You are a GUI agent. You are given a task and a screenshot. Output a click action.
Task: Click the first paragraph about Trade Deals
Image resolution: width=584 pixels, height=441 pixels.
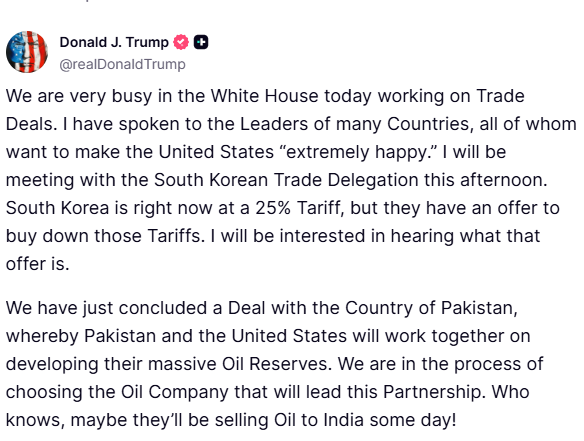pos(291,180)
